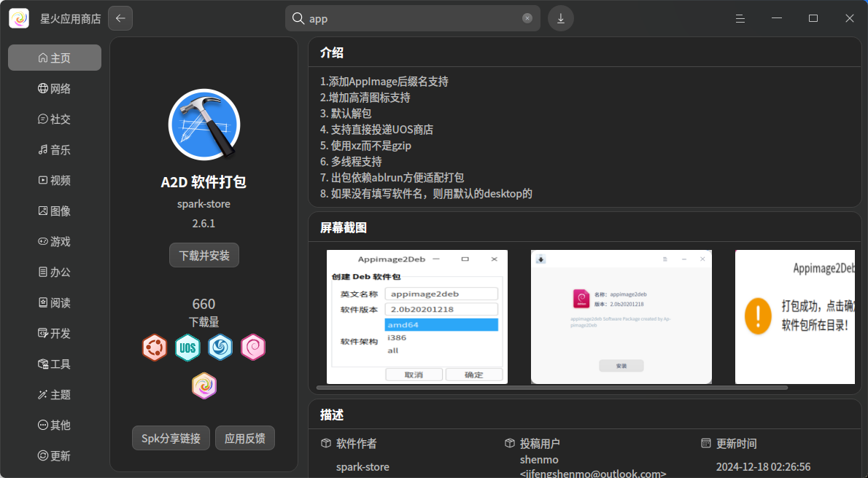The image size is (868, 478).
Task: Open the 图像 image category
Action: point(54,211)
